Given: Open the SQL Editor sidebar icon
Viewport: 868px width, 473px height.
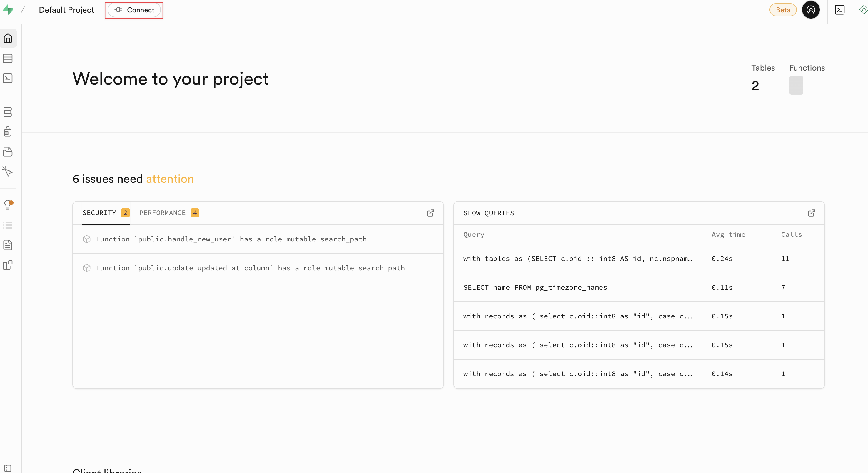Looking at the screenshot, I should [8, 78].
